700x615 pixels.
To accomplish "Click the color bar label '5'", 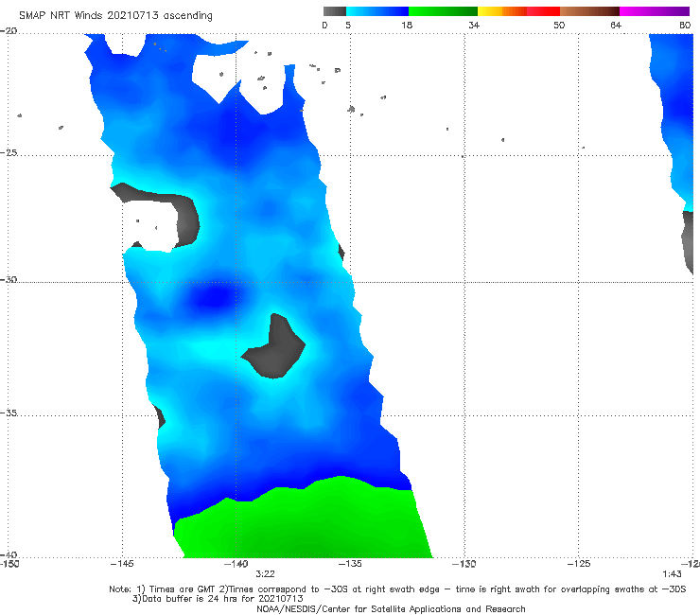I will (348, 25).
